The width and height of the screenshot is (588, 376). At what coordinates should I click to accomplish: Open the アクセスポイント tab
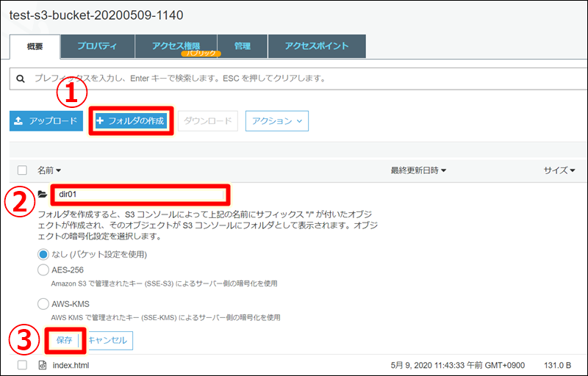(x=317, y=46)
